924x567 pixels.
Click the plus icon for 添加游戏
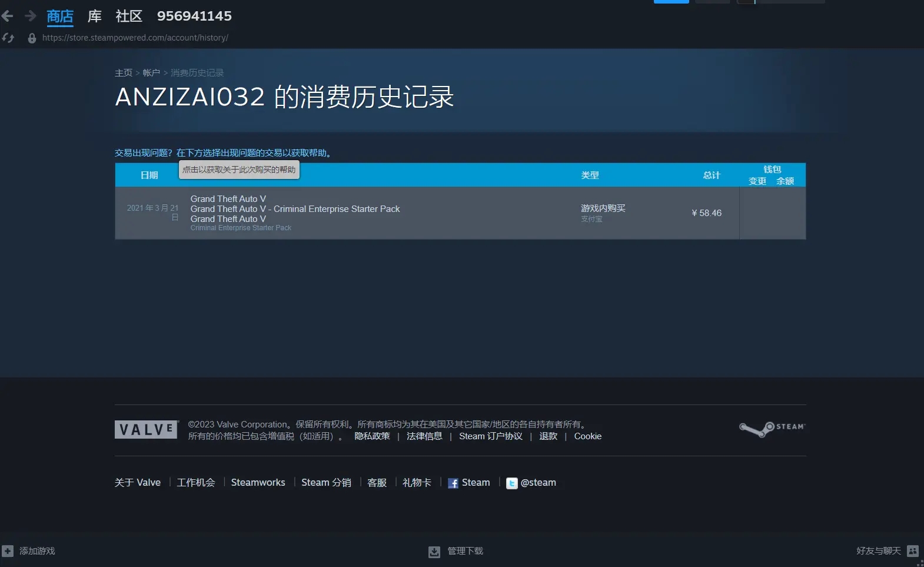click(8, 551)
